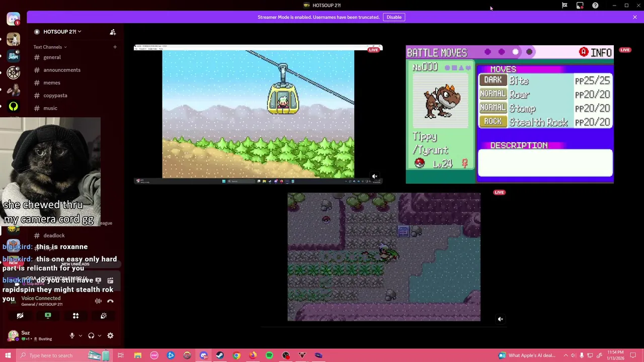This screenshot has width=644, height=362.
Task: Open Task View in the taskbar
Action: point(121,355)
